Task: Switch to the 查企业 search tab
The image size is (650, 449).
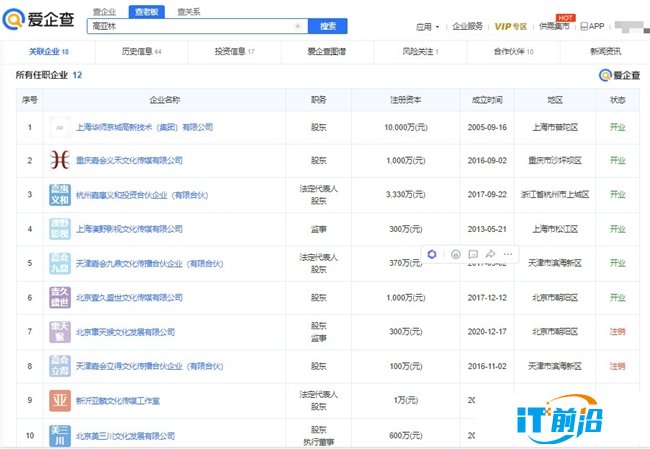Action: 104,12
